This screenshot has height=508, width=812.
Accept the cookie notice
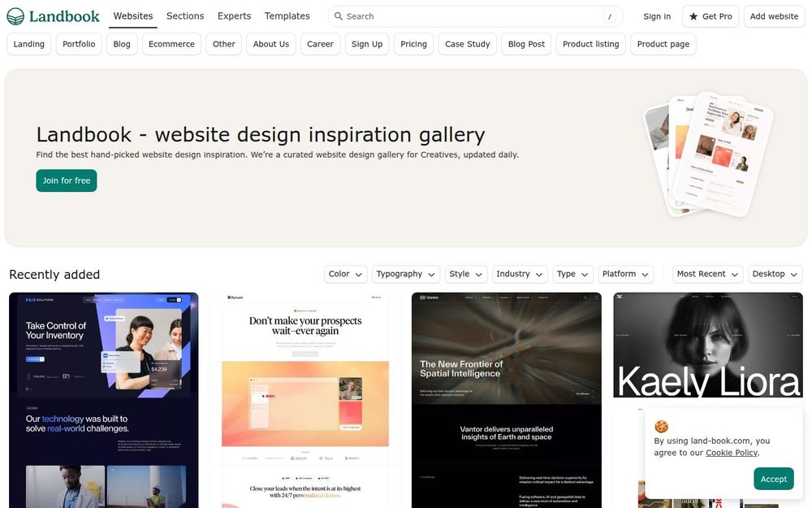click(774, 479)
